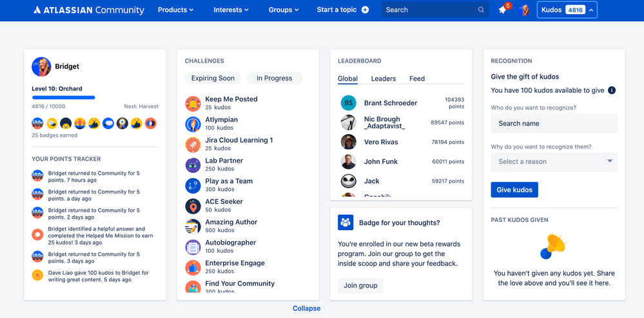Image resolution: width=644 pixels, height=318 pixels.
Task: Click Vero Rivas name in leaderboard
Action: (x=381, y=142)
